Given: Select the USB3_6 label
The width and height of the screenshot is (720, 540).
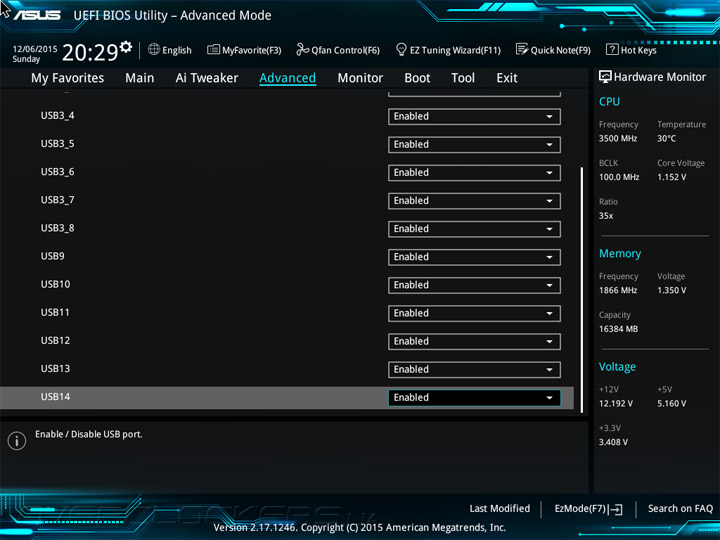Looking at the screenshot, I should click(x=57, y=172).
